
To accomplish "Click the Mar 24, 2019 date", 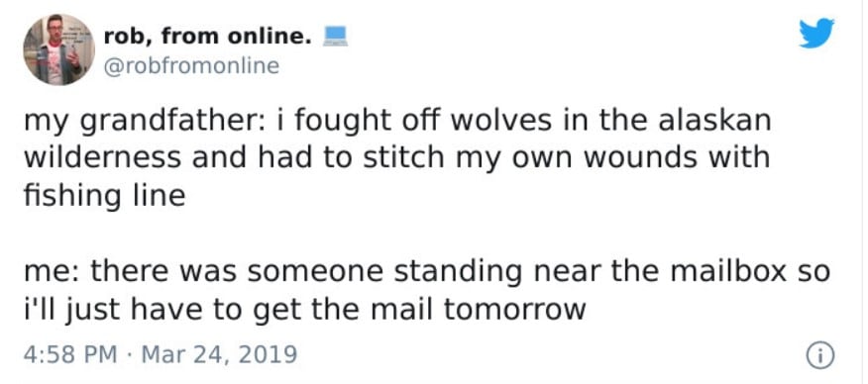I will (x=219, y=353).
